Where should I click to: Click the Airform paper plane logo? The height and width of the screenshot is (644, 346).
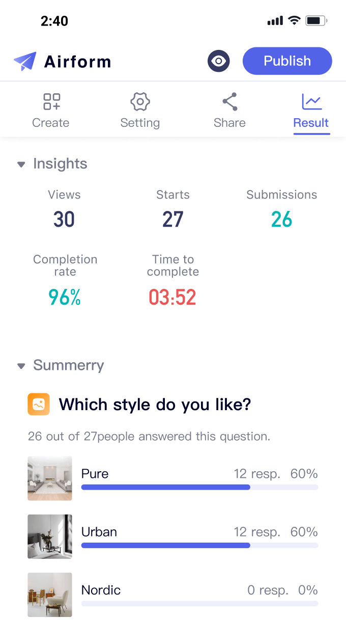point(24,61)
